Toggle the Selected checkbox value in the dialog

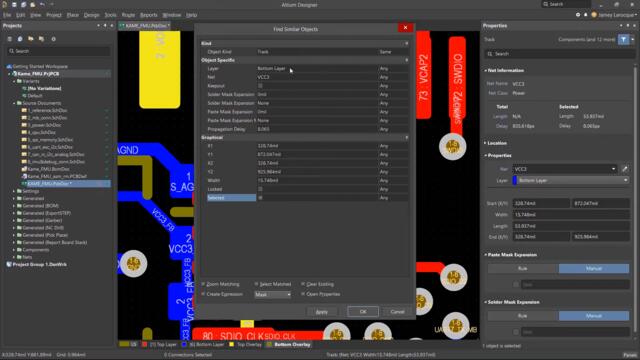click(260, 198)
